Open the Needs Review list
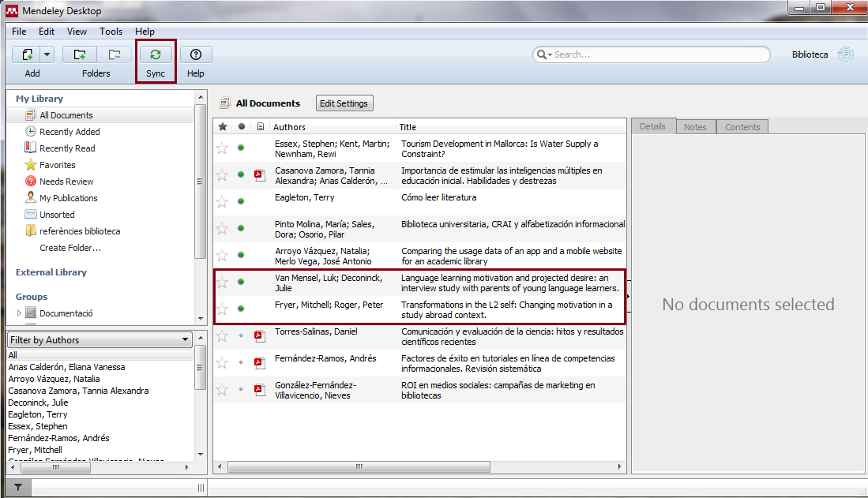Viewport: 868px width, 498px height. (66, 182)
